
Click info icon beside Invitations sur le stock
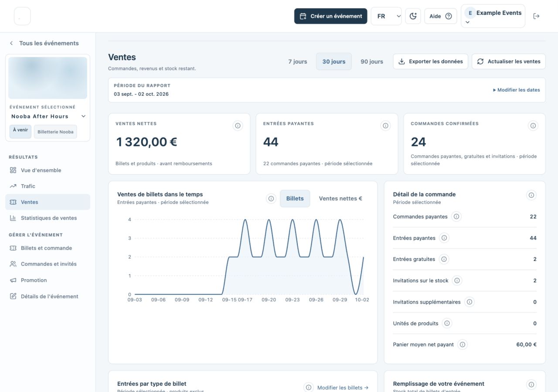457,280
